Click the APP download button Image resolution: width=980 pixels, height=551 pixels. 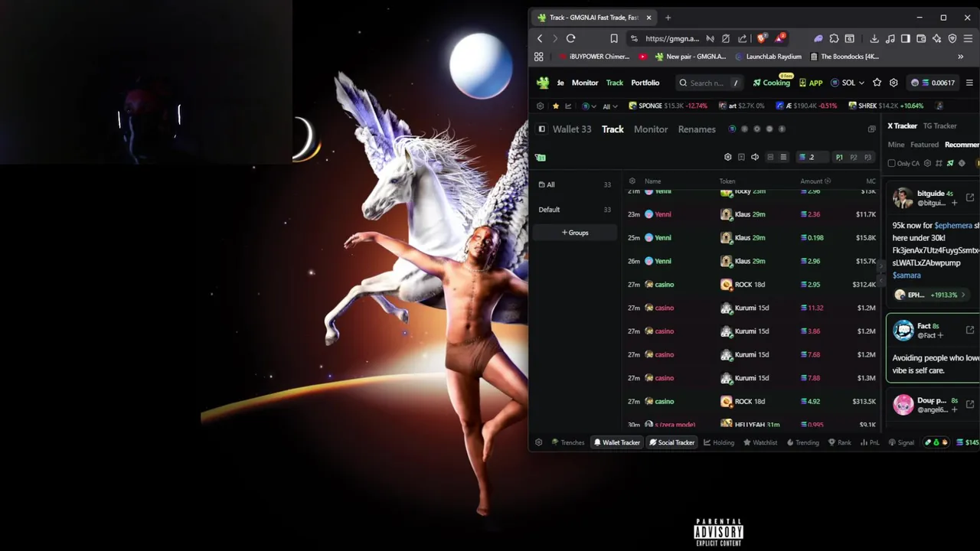point(811,83)
